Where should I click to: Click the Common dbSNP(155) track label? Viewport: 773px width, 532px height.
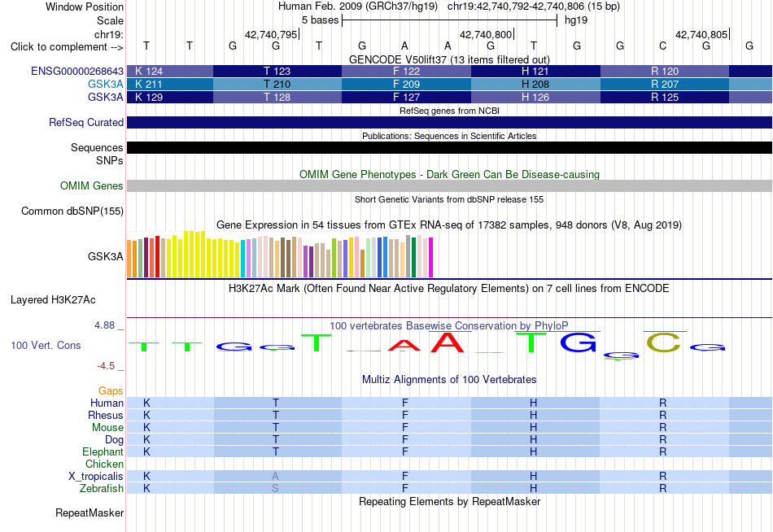pyautogui.click(x=72, y=211)
